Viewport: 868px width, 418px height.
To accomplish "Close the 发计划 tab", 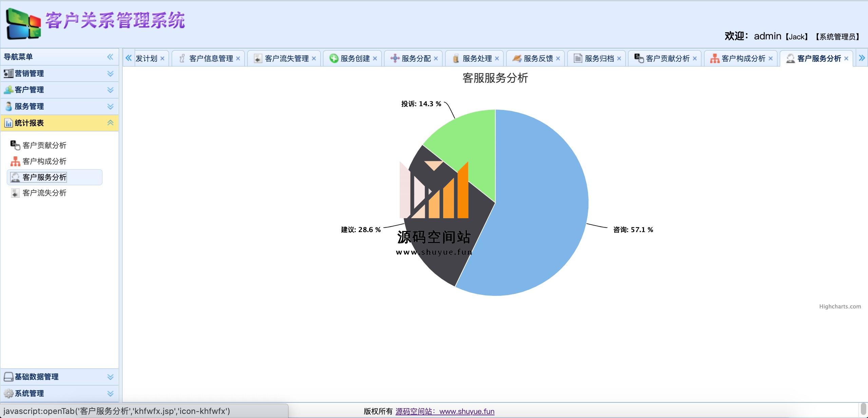I will tap(163, 58).
